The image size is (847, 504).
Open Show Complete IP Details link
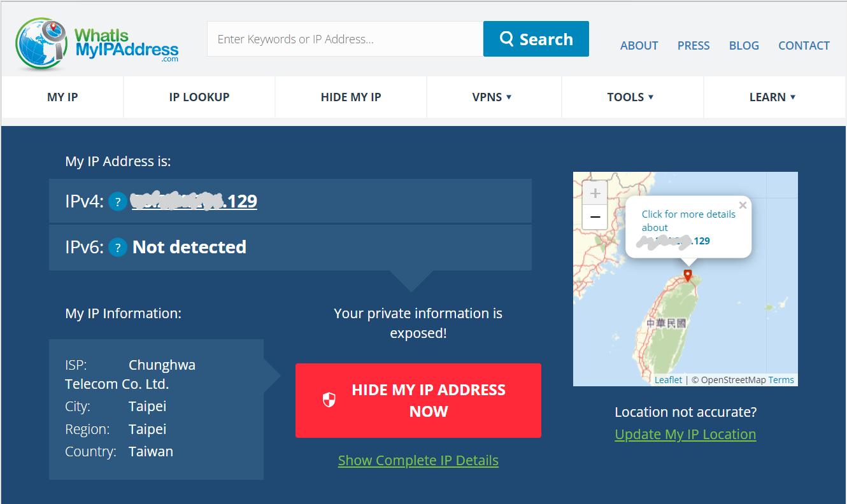[418, 460]
